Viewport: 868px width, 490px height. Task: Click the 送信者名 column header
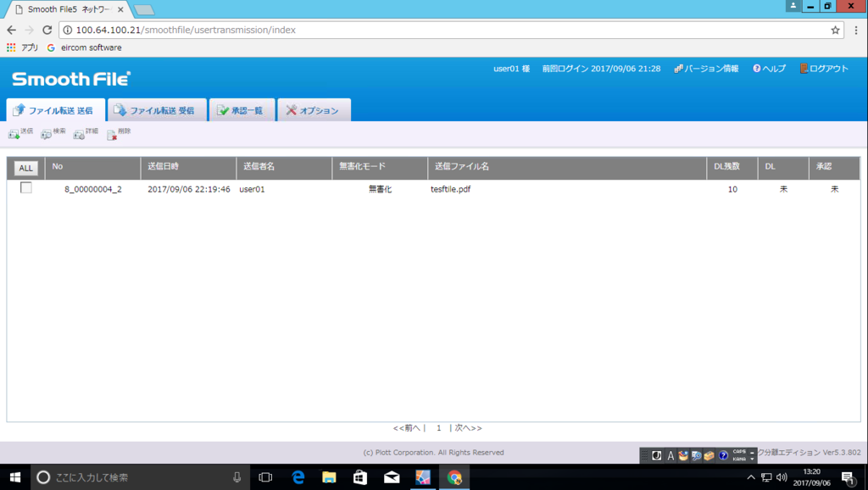[x=284, y=168]
